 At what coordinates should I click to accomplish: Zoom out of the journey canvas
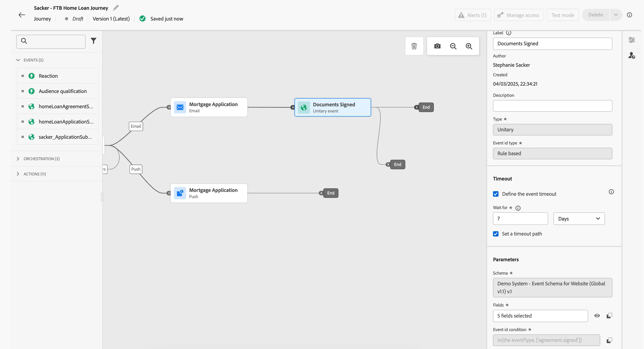pyautogui.click(x=453, y=46)
